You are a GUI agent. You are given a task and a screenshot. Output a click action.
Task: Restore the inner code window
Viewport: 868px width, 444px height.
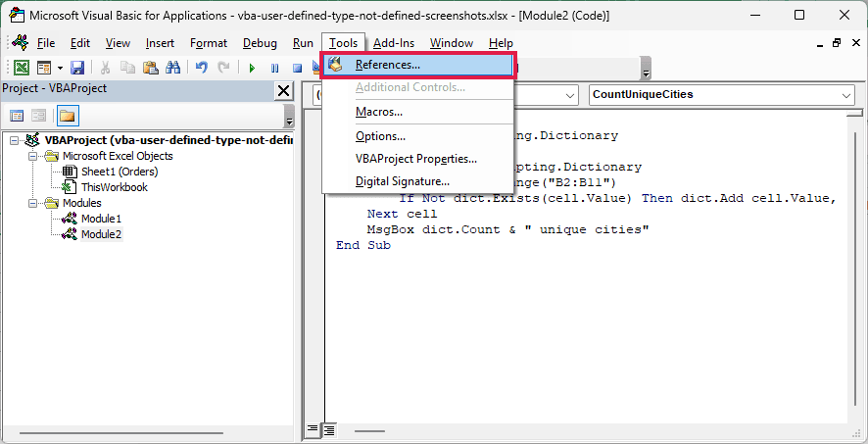pyautogui.click(x=836, y=43)
